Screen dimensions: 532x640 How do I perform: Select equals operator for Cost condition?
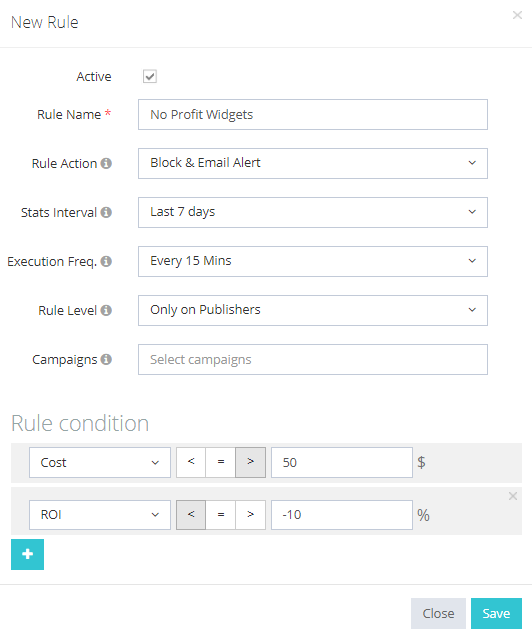[220, 462]
